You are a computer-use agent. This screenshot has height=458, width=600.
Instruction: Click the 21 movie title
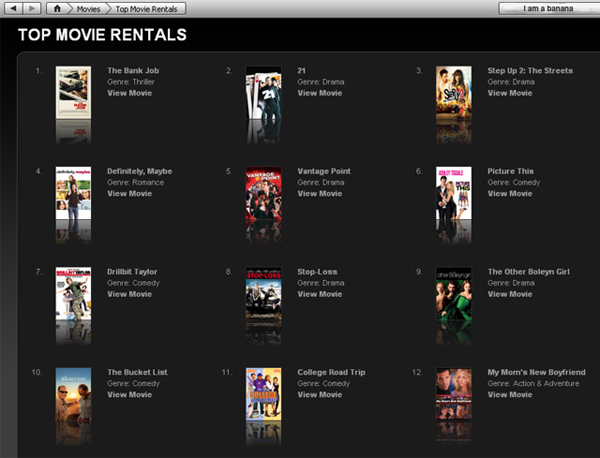click(x=302, y=70)
